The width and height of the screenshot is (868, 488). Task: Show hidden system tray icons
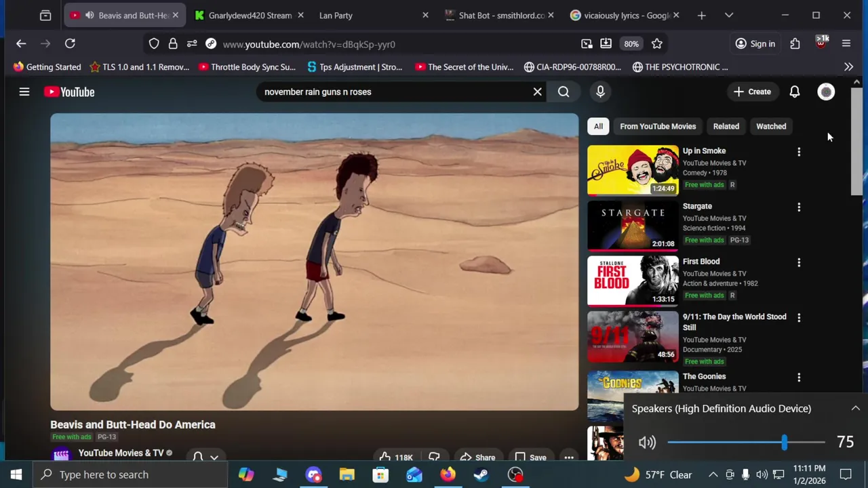pyautogui.click(x=713, y=474)
